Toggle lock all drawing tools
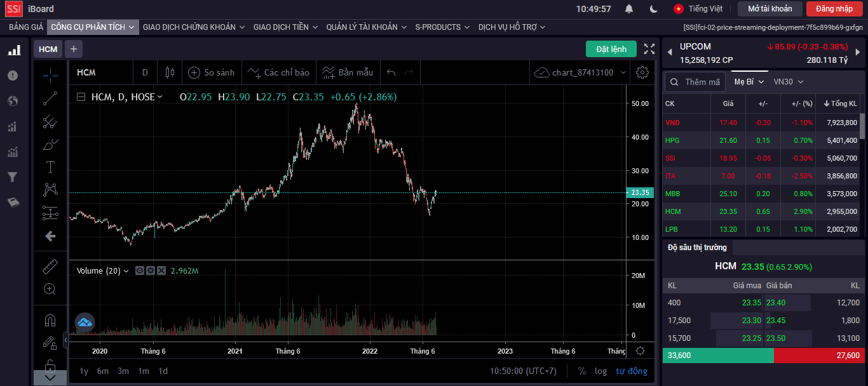This screenshot has height=386, width=868. pos(50,365)
